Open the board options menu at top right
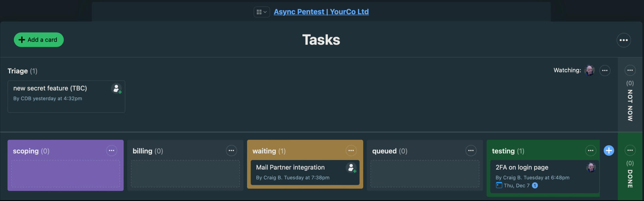 624,40
